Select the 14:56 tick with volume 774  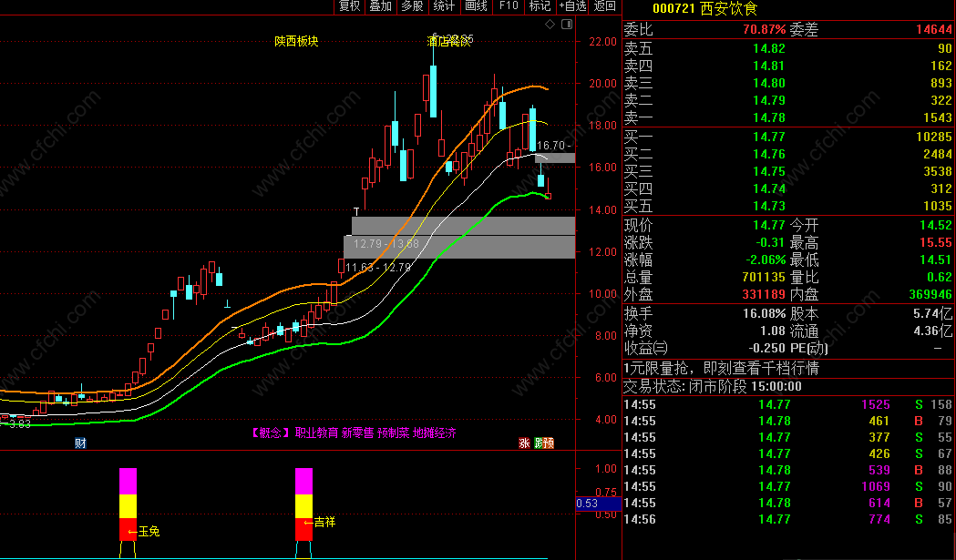click(x=788, y=519)
